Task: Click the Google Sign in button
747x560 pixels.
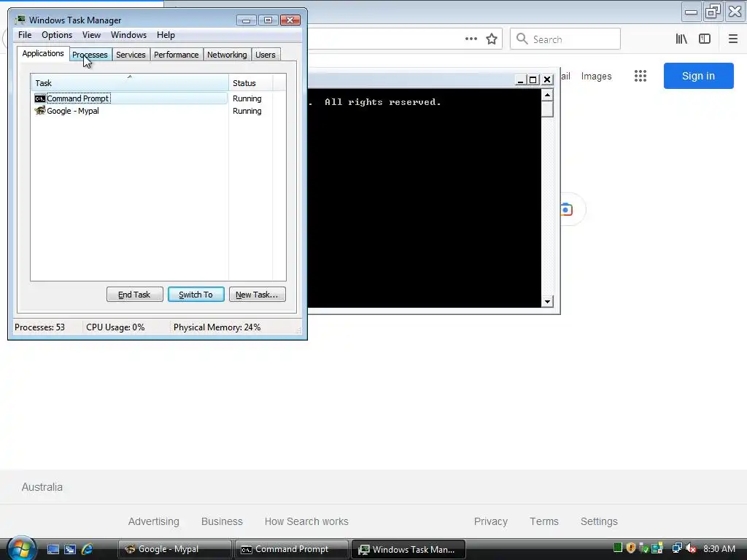Action: point(698,76)
